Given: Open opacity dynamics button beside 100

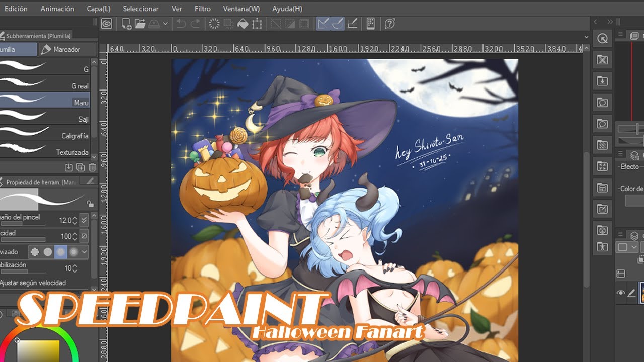Looking at the screenshot, I should [x=84, y=236].
